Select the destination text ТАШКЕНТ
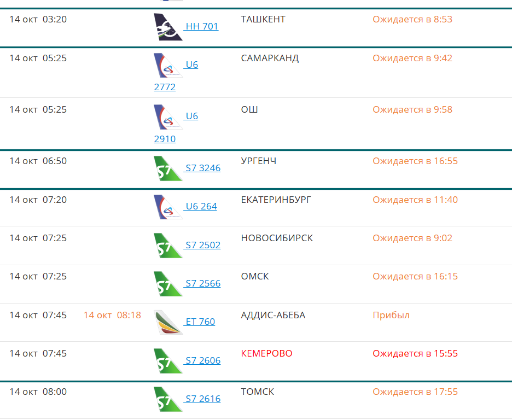Image resolution: width=512 pixels, height=420 pixels. point(263,19)
